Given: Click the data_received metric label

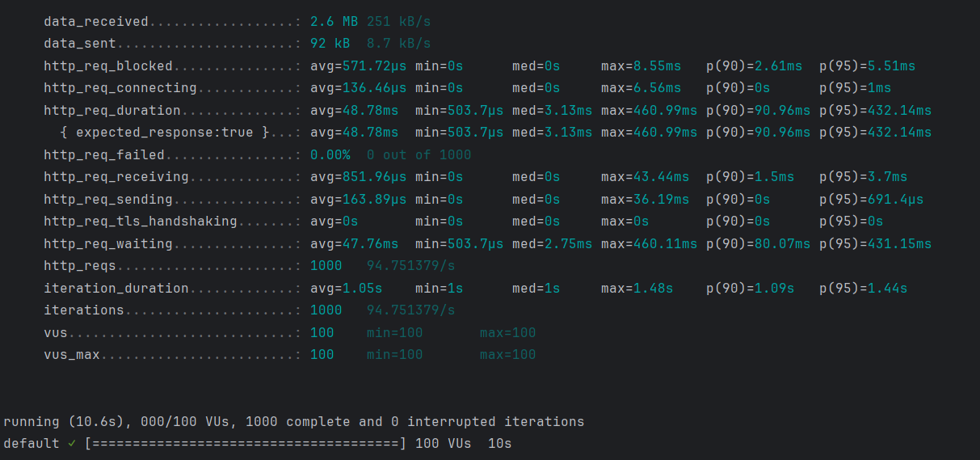Looking at the screenshot, I should [96, 22].
